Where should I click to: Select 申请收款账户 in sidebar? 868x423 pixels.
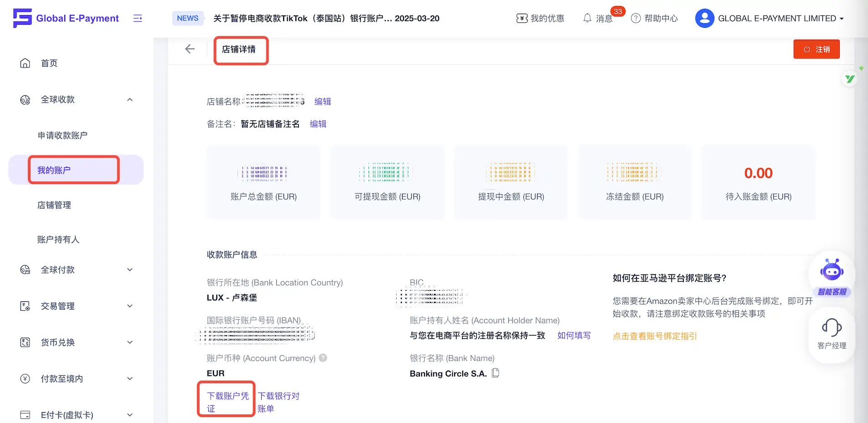(x=62, y=135)
